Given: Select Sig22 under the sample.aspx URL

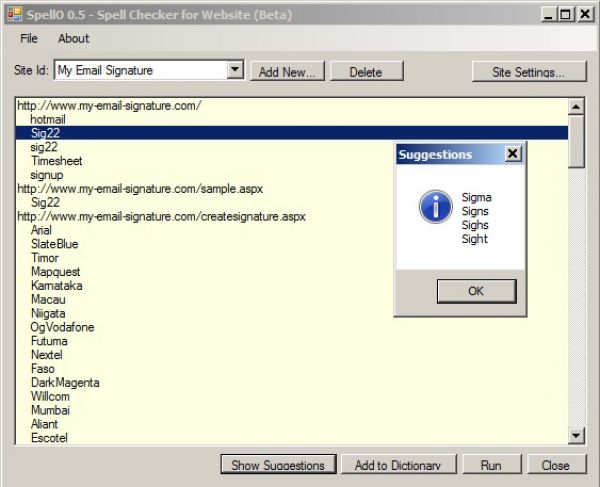Looking at the screenshot, I should (45, 202).
